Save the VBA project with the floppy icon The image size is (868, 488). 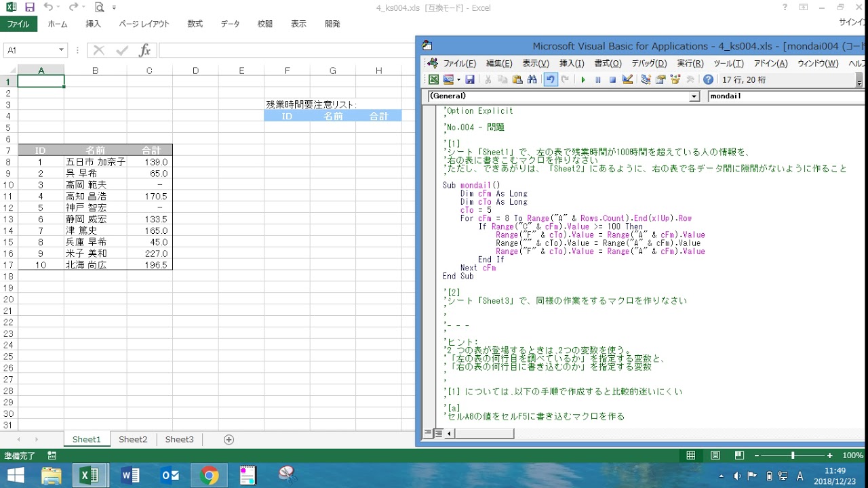click(x=470, y=80)
